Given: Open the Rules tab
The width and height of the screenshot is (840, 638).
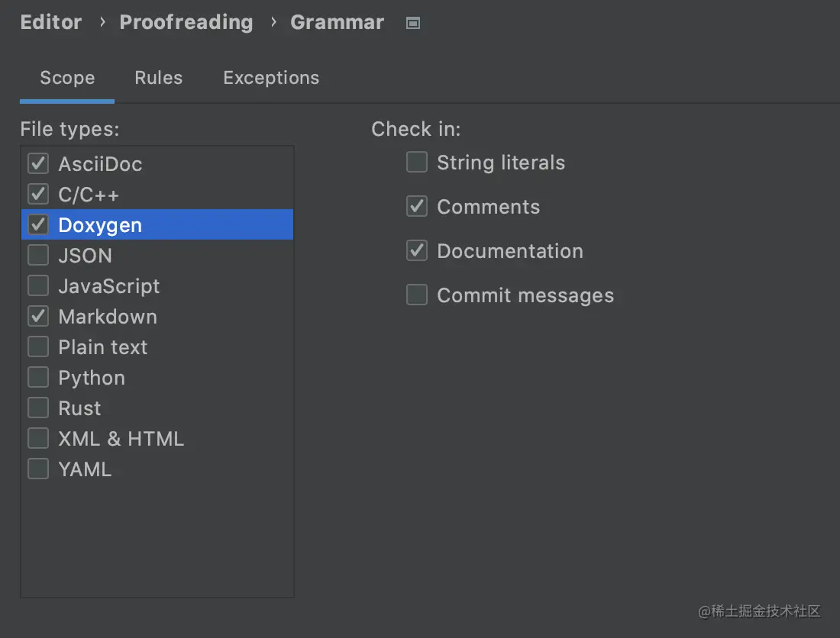Looking at the screenshot, I should point(159,78).
